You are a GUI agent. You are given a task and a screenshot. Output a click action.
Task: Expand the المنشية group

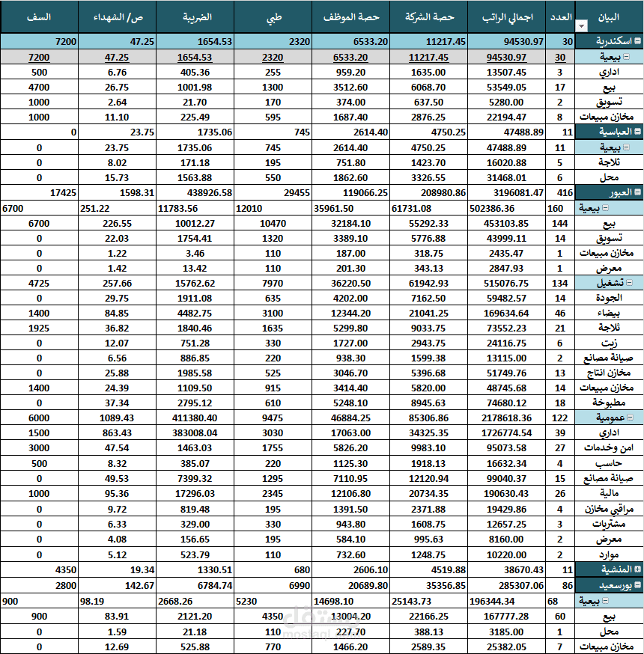(638, 569)
